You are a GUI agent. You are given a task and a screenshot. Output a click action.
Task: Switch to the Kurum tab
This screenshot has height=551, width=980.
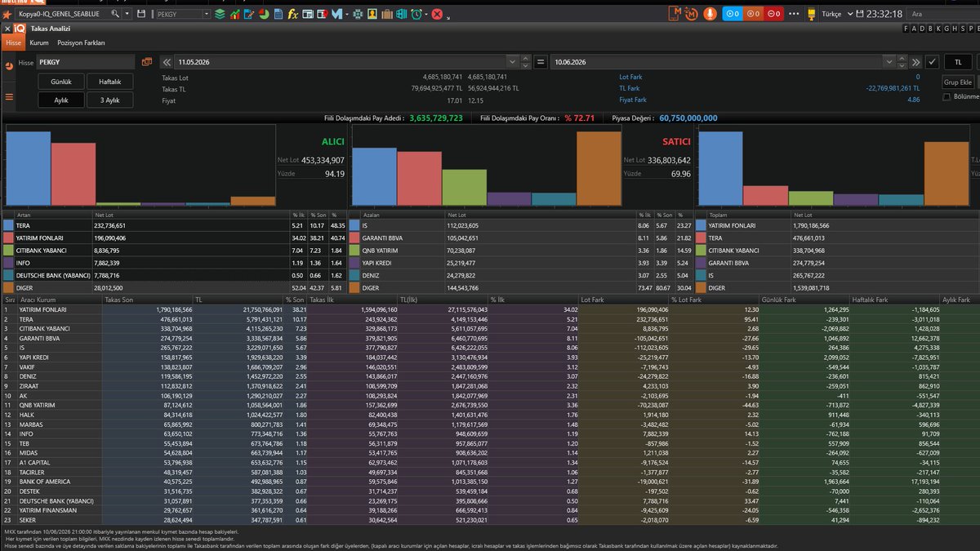tap(39, 42)
